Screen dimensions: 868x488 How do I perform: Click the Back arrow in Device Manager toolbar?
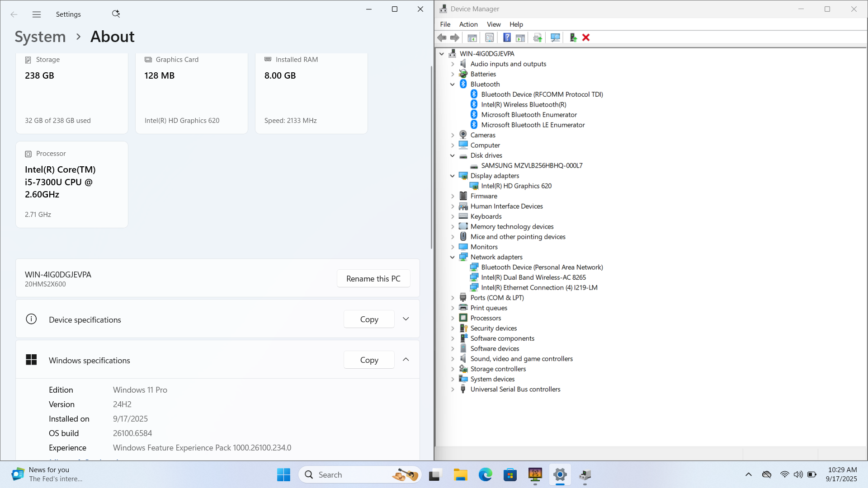point(442,38)
